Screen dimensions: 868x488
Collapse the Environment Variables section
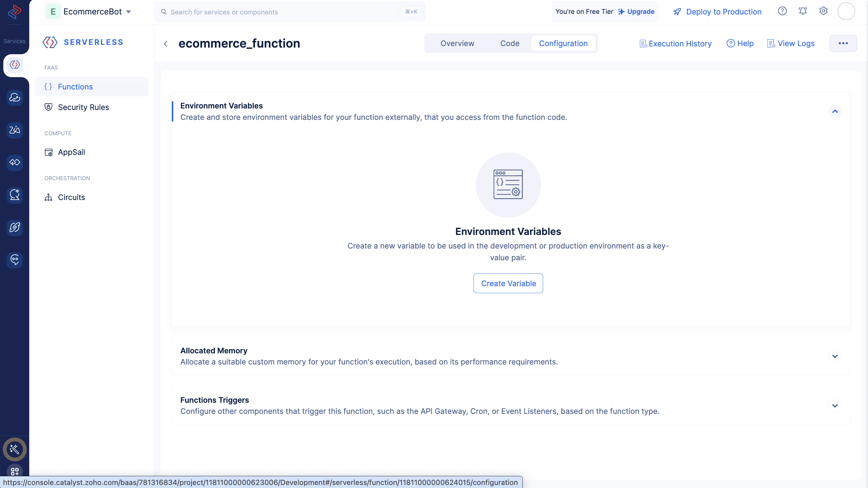[x=835, y=111]
